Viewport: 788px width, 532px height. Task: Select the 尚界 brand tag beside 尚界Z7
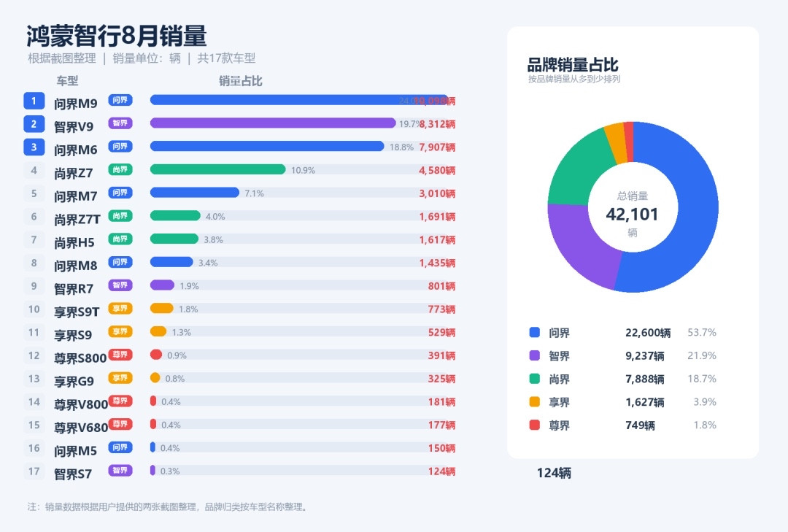(120, 169)
